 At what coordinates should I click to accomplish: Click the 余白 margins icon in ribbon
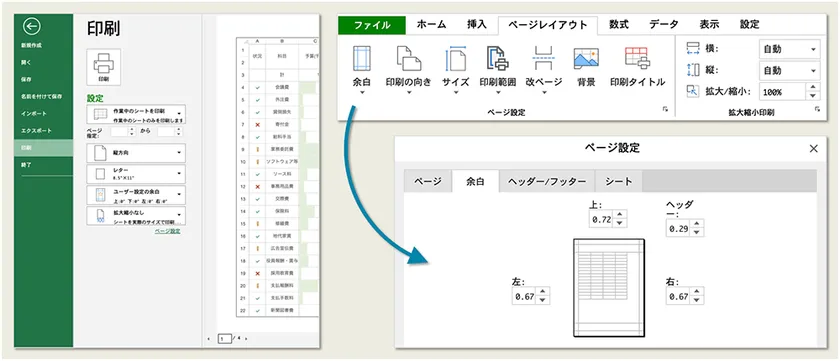[x=362, y=59]
